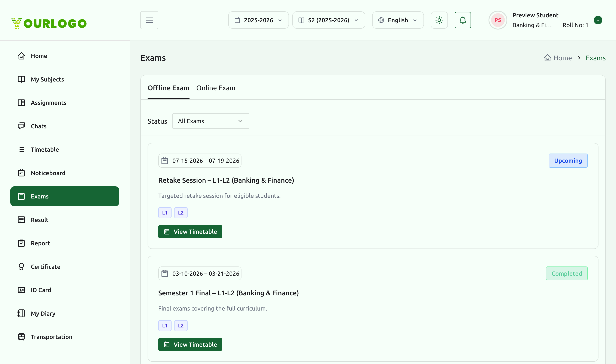Click the ID Card icon

tap(21, 290)
